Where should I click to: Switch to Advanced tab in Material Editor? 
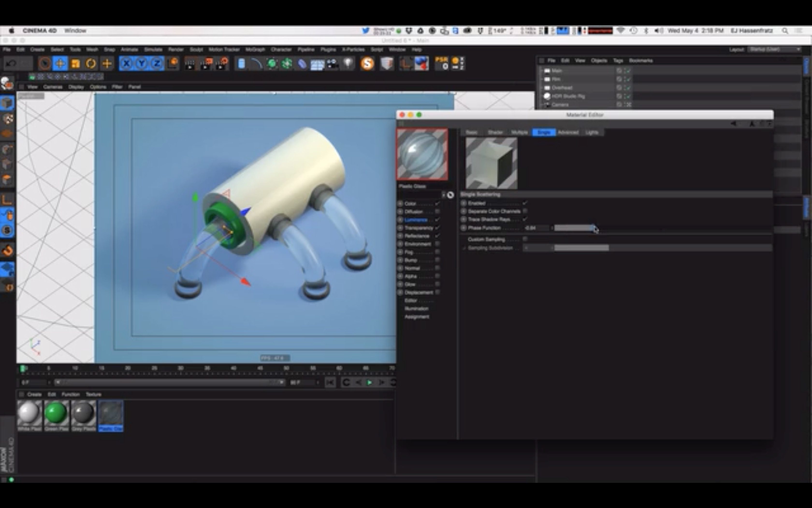[x=568, y=132]
